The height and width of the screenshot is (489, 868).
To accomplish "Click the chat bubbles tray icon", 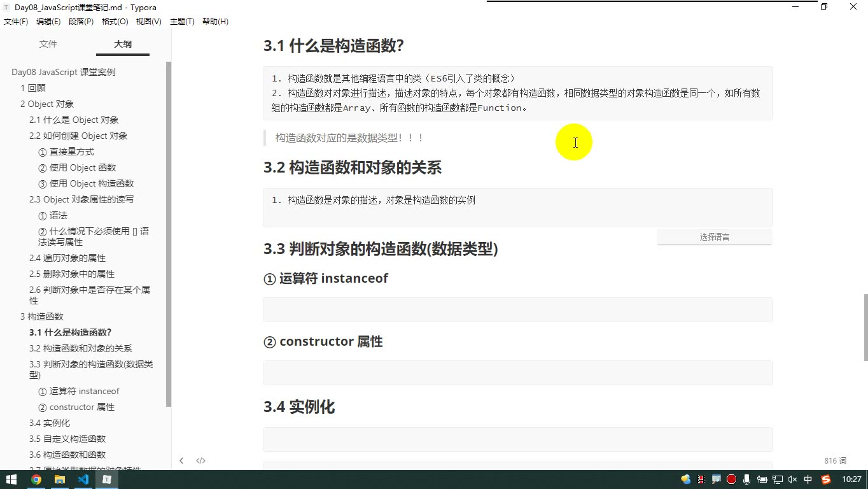I will [x=686, y=479].
